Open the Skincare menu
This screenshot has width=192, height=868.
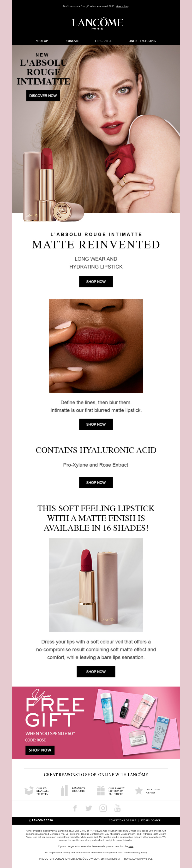pyautogui.click(x=72, y=41)
